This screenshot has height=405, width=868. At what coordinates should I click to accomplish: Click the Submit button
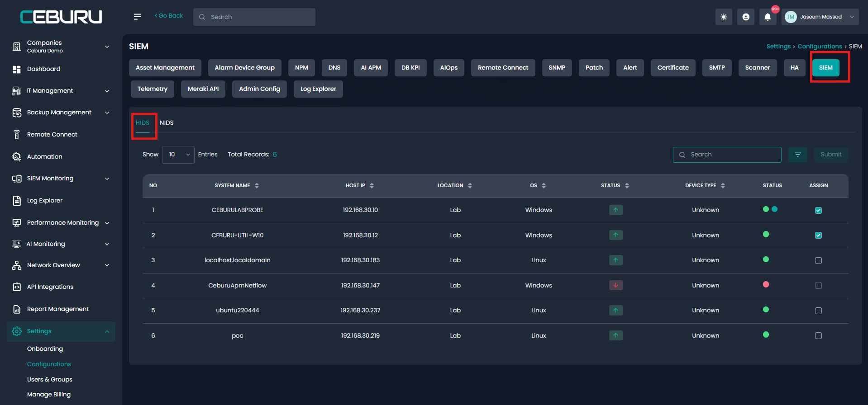coord(831,155)
